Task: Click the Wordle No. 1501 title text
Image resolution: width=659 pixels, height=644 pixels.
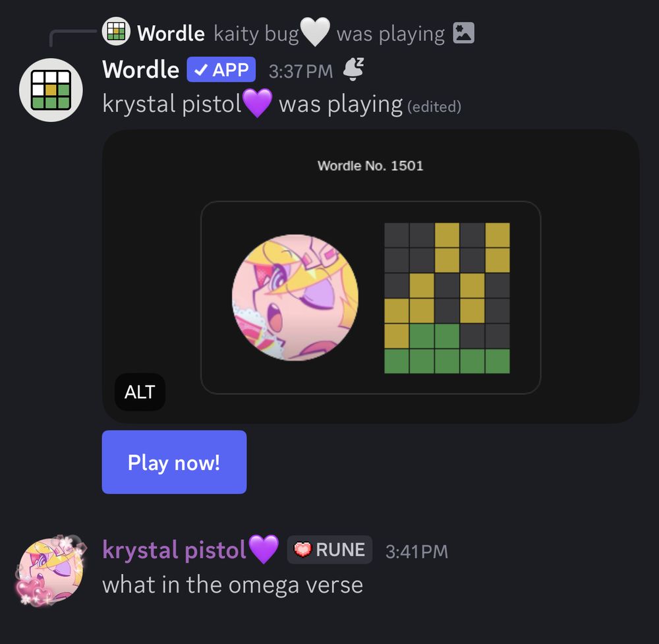Action: pyautogui.click(x=370, y=165)
